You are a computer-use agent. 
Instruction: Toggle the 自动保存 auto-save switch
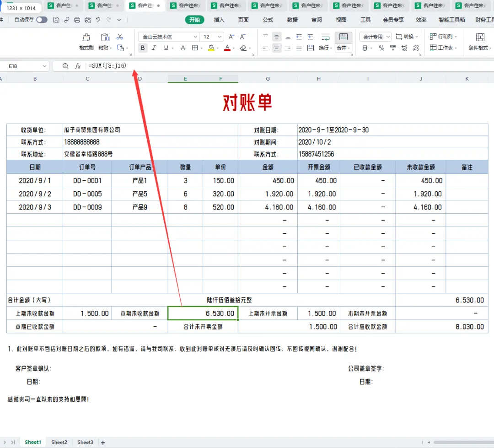pyautogui.click(x=42, y=20)
